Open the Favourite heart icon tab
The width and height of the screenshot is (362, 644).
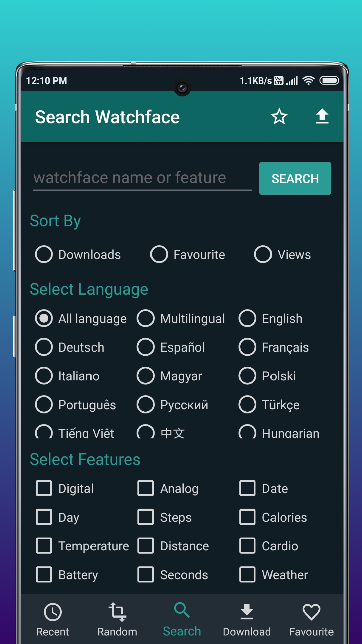(x=311, y=612)
